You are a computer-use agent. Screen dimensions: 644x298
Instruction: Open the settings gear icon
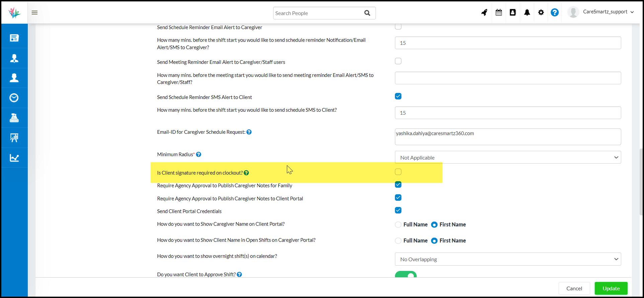click(x=541, y=13)
